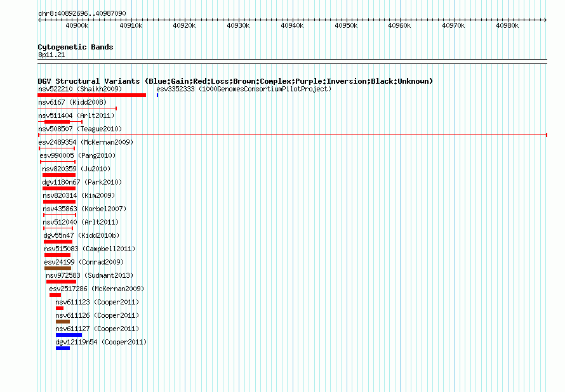
Task: Open the nsv820359 (Ju2010) variant
Action: click(76, 169)
